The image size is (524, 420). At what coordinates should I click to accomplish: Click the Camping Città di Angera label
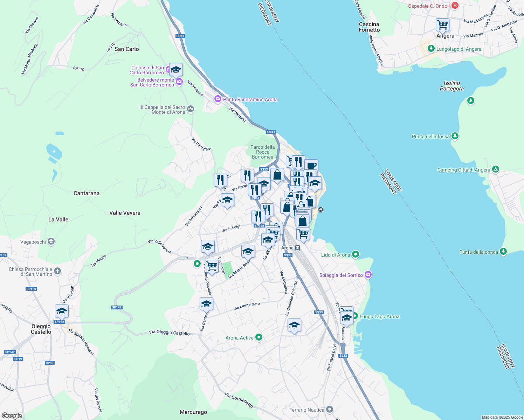464,170
